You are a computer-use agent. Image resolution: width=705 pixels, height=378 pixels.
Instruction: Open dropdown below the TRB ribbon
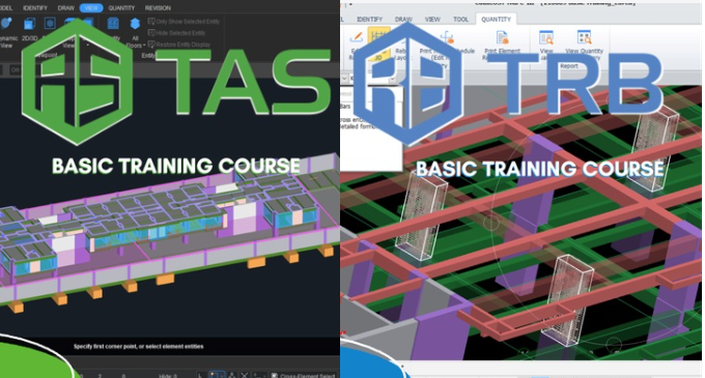(392, 79)
